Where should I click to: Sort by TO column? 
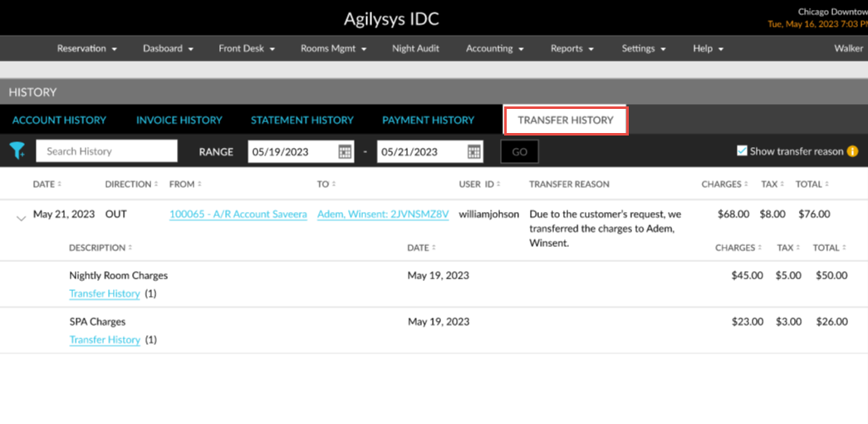point(326,184)
